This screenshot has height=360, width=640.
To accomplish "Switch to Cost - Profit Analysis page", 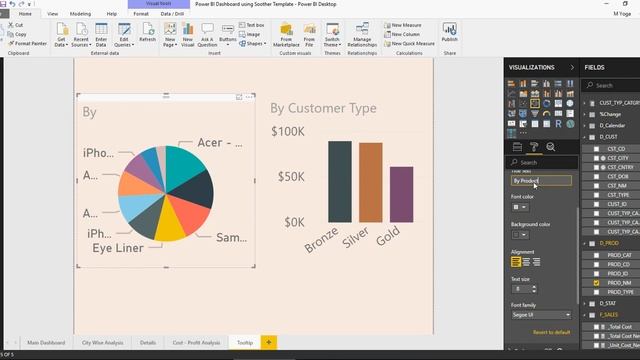I will point(196,342).
